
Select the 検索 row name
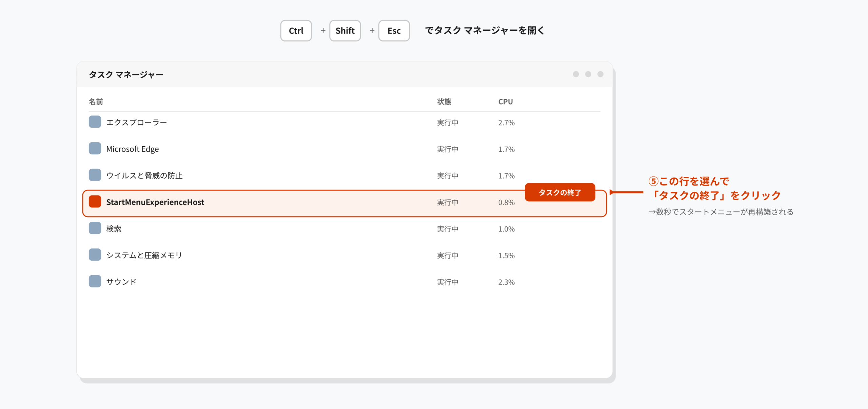114,229
